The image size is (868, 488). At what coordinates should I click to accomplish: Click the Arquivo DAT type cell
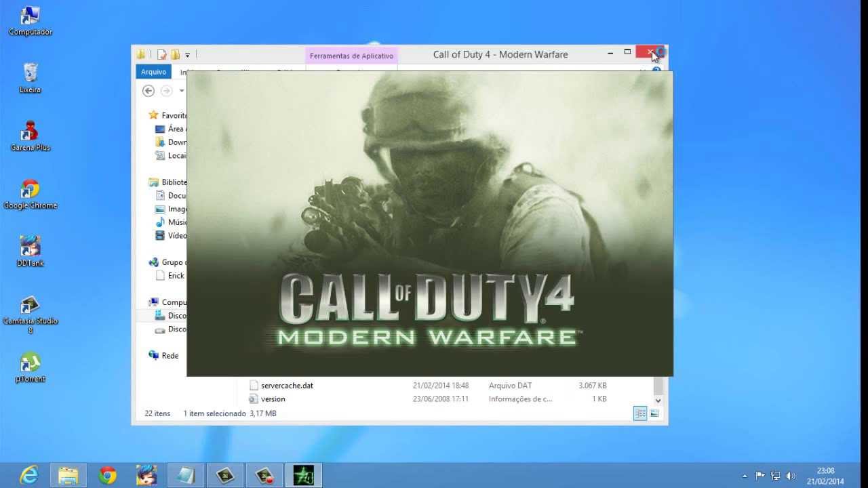tap(510, 385)
